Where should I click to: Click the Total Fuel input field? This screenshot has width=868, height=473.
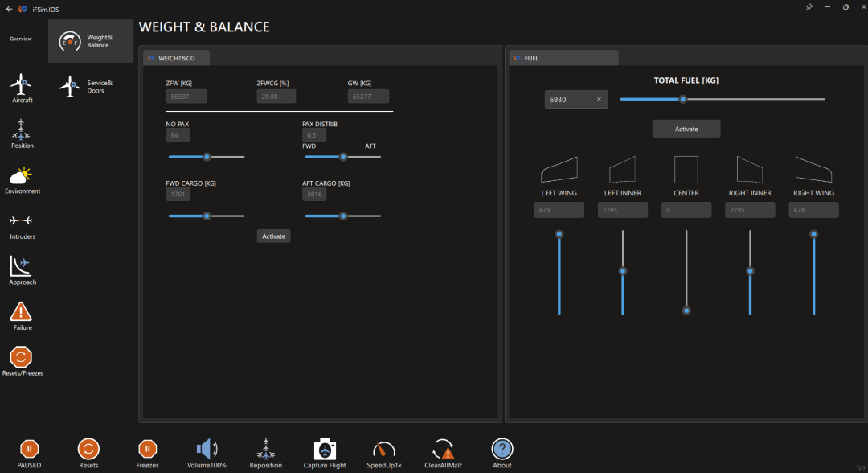[x=569, y=99]
